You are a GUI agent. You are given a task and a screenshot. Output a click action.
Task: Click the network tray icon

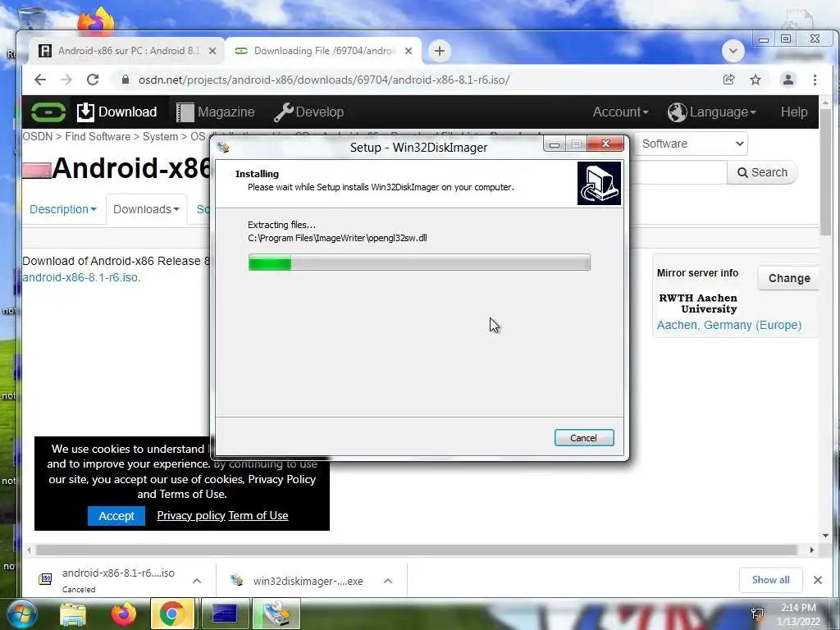click(757, 614)
